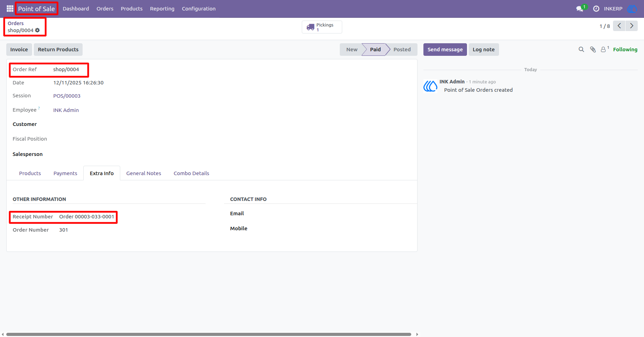Go to next record arrow
The height and width of the screenshot is (337, 644).
click(x=631, y=26)
